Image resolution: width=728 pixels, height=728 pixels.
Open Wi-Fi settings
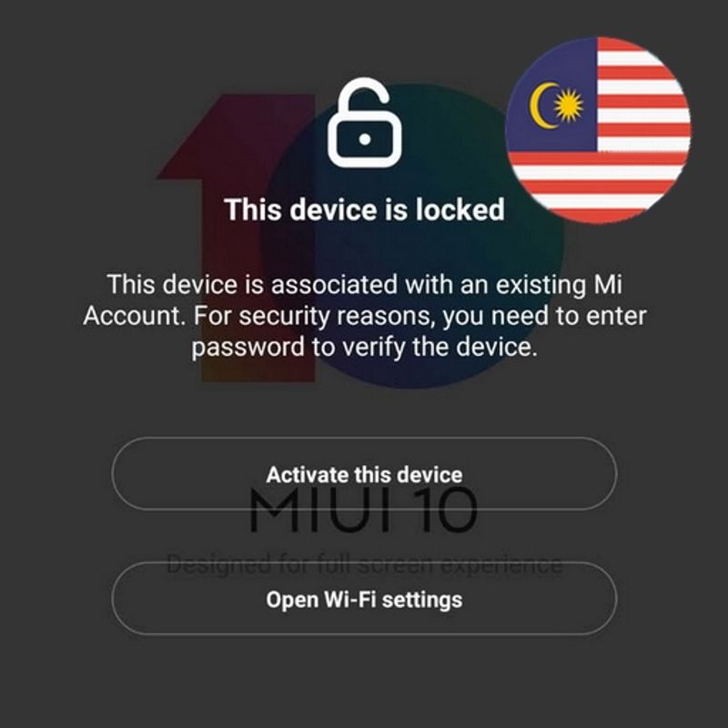click(365, 599)
